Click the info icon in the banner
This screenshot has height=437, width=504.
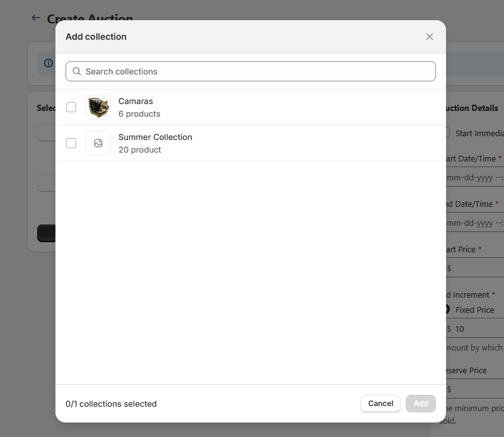tap(49, 63)
